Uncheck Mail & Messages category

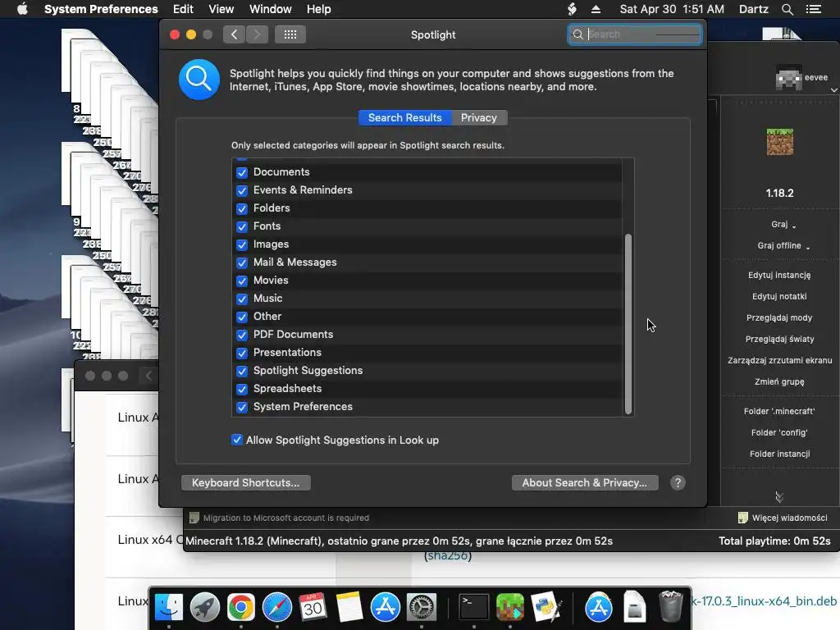[242, 262]
